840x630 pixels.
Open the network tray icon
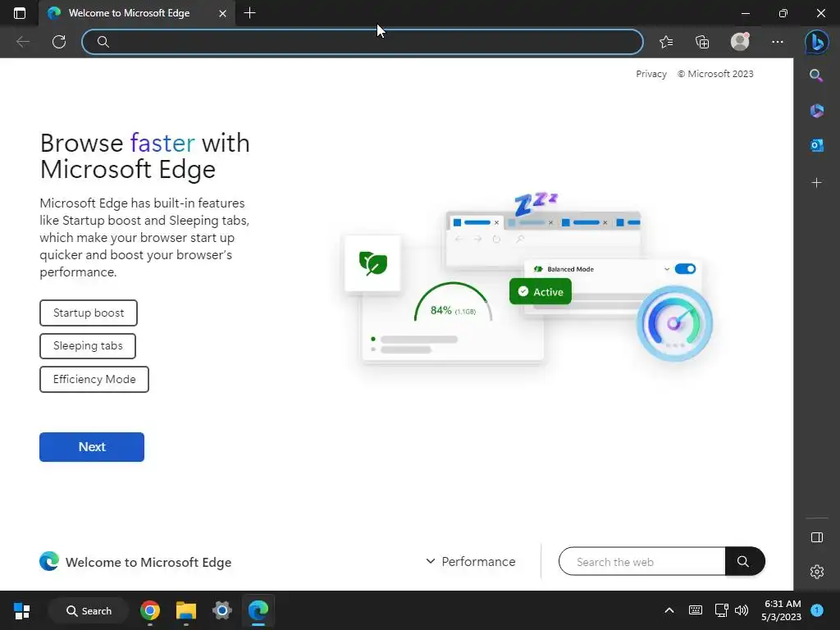(721, 610)
